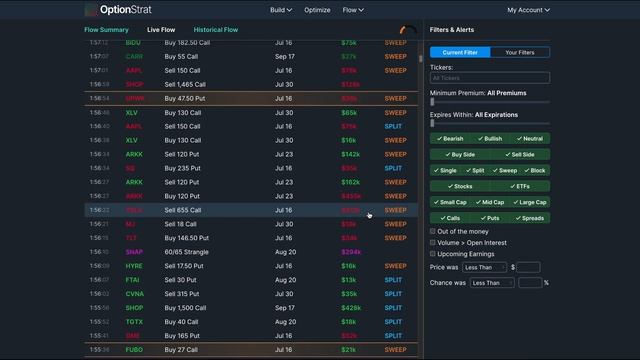Open the OptionStrat logo home link
Screen dimensions: 640x360
(118, 9)
